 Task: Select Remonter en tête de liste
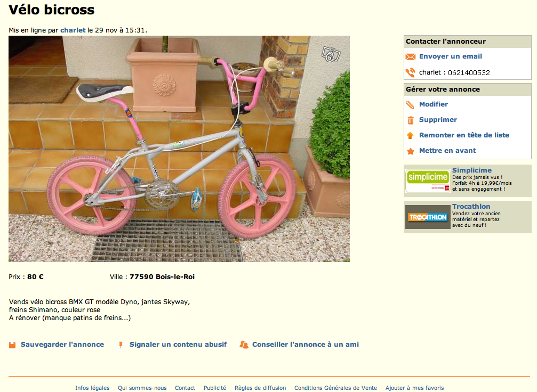tap(464, 135)
